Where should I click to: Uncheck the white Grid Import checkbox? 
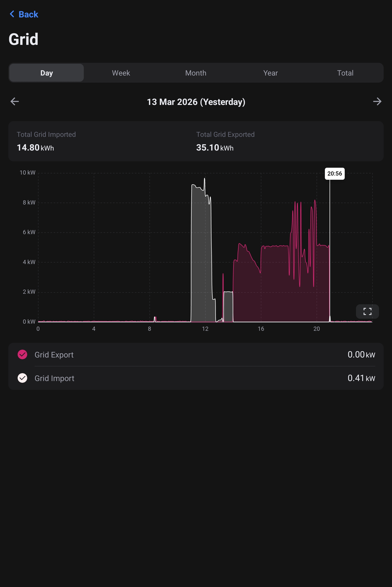point(23,378)
